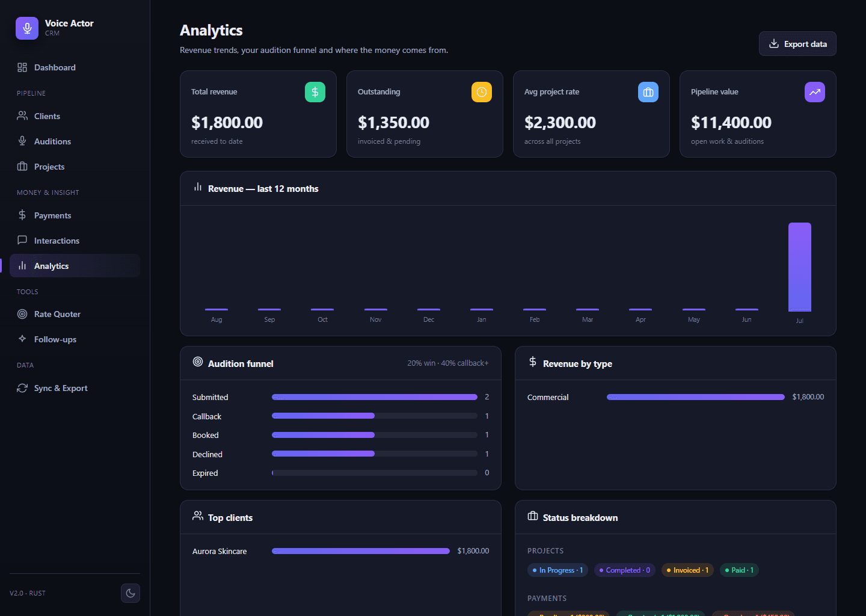Click the Projects briefcase icon in sidebar

(x=22, y=167)
